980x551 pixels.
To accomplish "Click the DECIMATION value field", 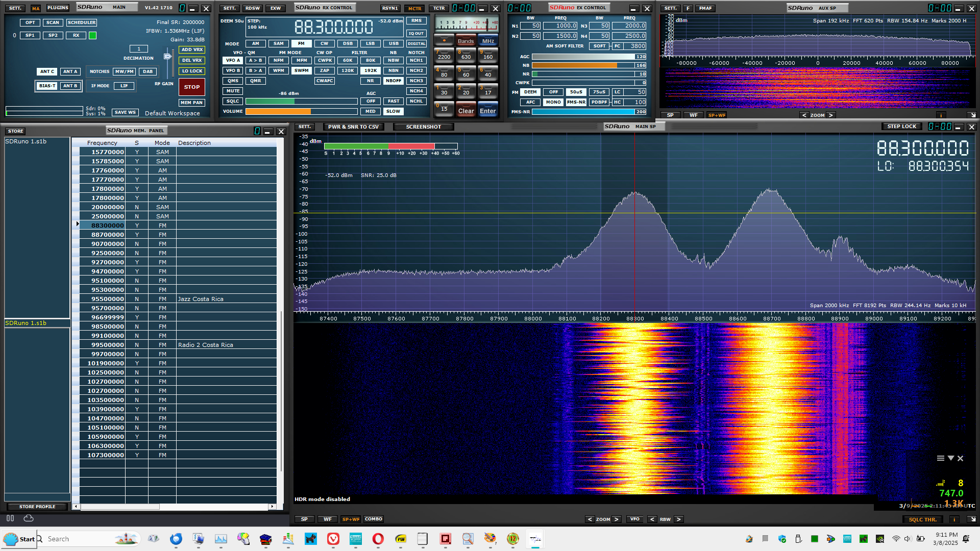I will click(138, 49).
